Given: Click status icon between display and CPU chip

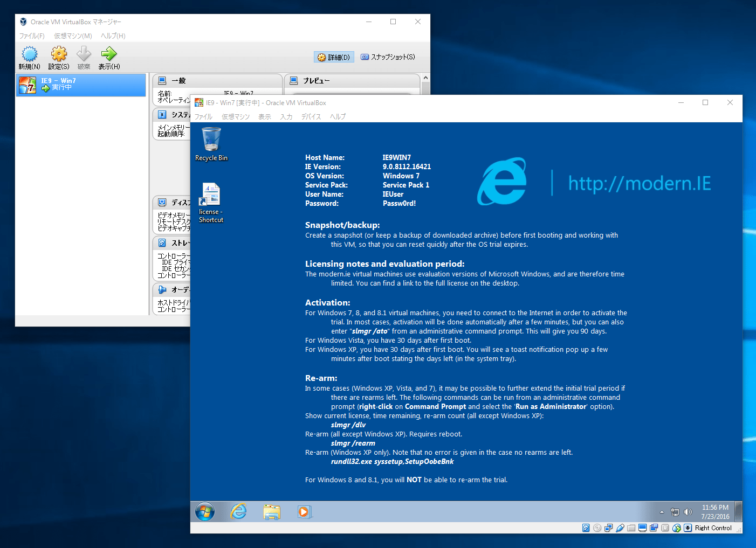Looking at the screenshot, I should [654, 528].
